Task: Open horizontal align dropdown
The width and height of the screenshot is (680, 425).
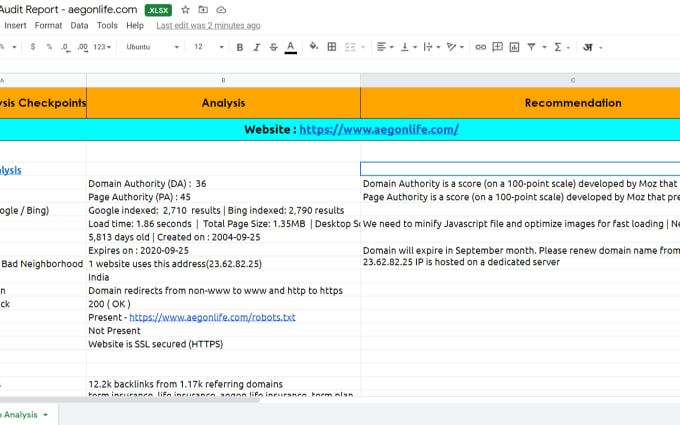Action: pos(385,47)
